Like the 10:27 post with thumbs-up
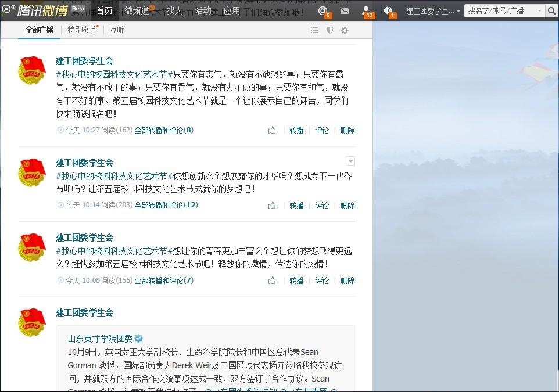559x392 pixels. point(271,130)
